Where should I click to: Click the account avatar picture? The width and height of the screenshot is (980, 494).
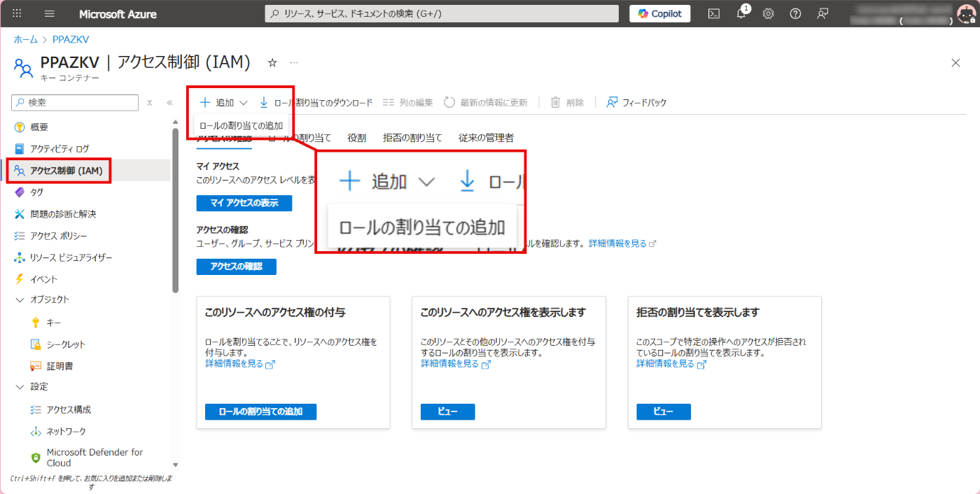click(966, 13)
